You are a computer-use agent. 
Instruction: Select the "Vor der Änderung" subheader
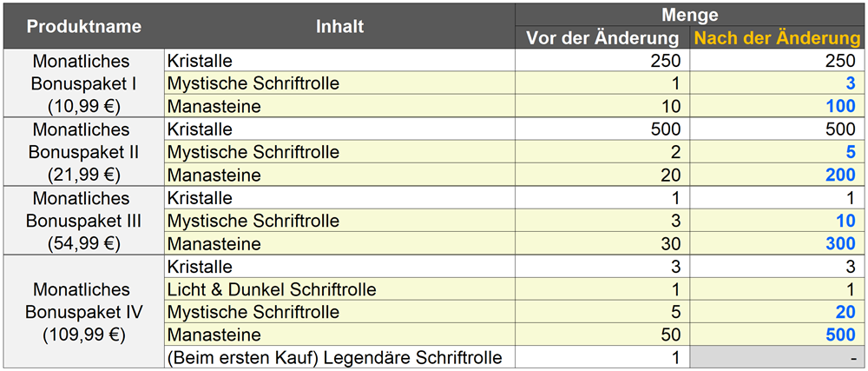[x=602, y=38]
